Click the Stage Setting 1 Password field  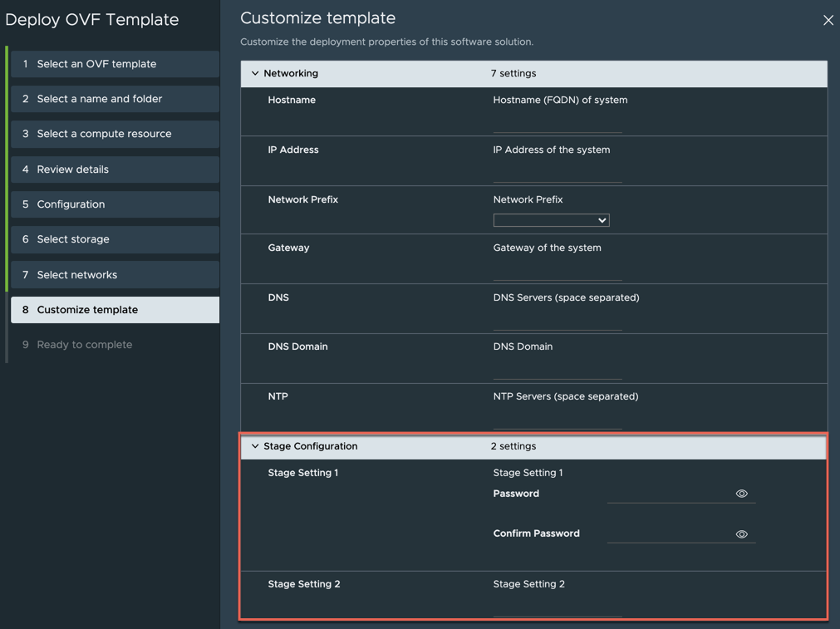(669, 494)
